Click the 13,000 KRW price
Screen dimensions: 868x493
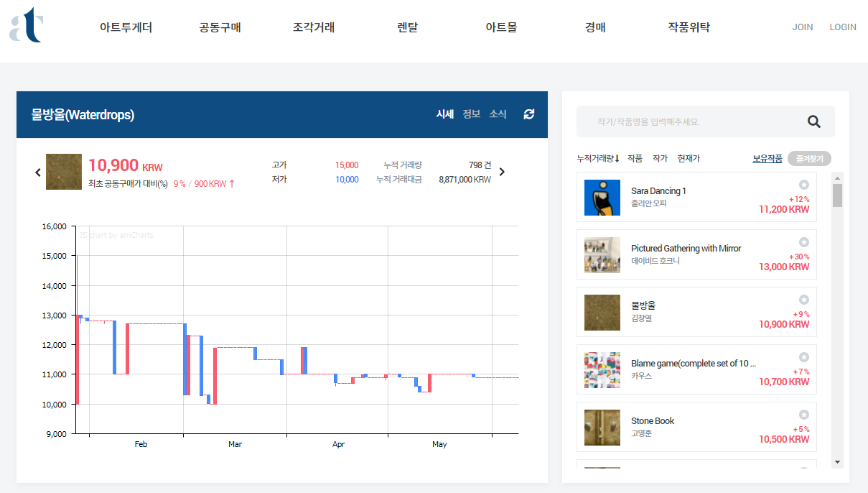coord(783,267)
